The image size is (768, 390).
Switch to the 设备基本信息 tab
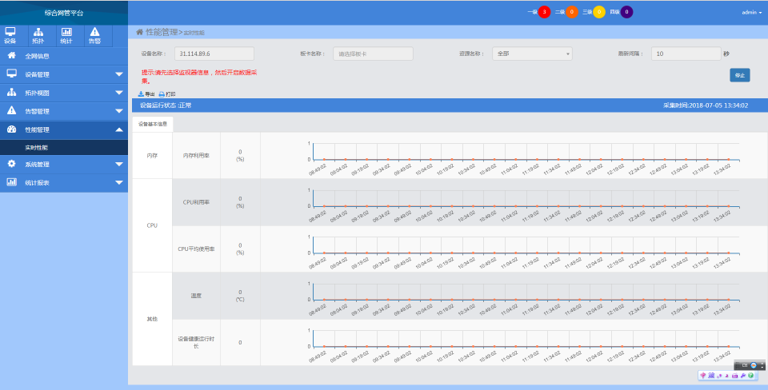click(x=152, y=124)
